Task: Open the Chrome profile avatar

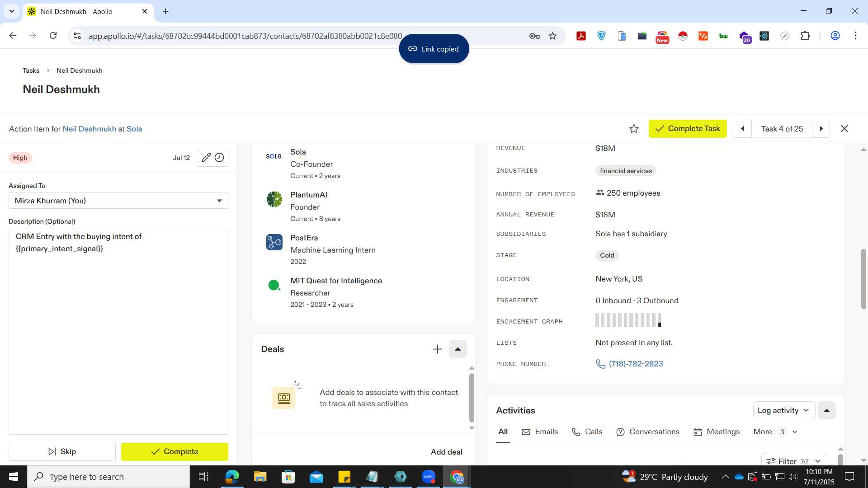Action: tap(835, 36)
